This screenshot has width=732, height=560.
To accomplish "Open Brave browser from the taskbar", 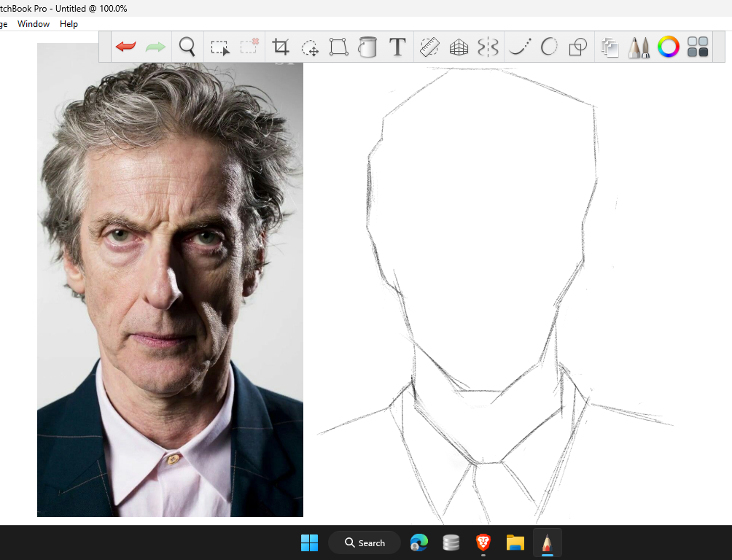I will pyautogui.click(x=483, y=542).
